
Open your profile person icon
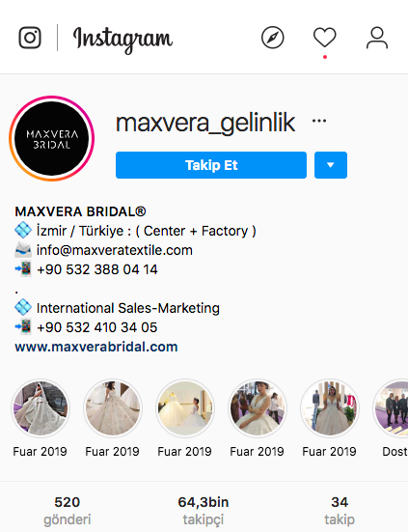click(x=377, y=38)
